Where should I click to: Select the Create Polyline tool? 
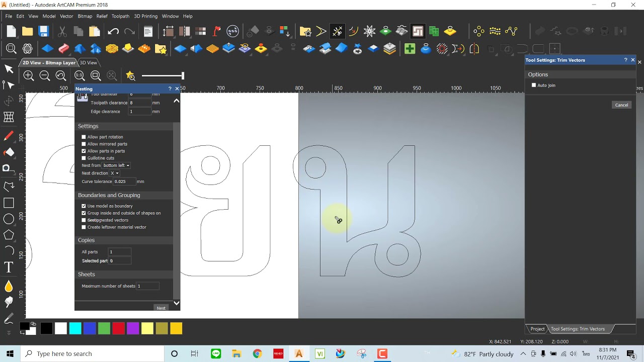[x=9, y=187]
